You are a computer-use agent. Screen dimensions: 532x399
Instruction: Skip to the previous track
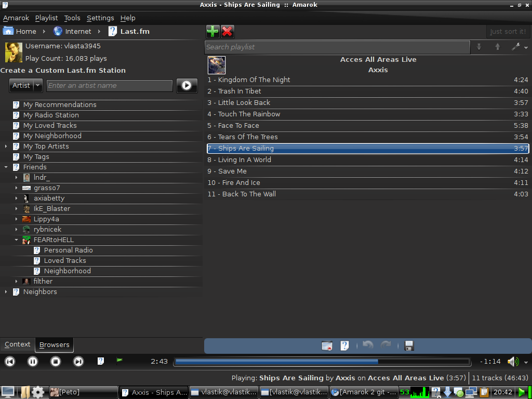click(10, 362)
